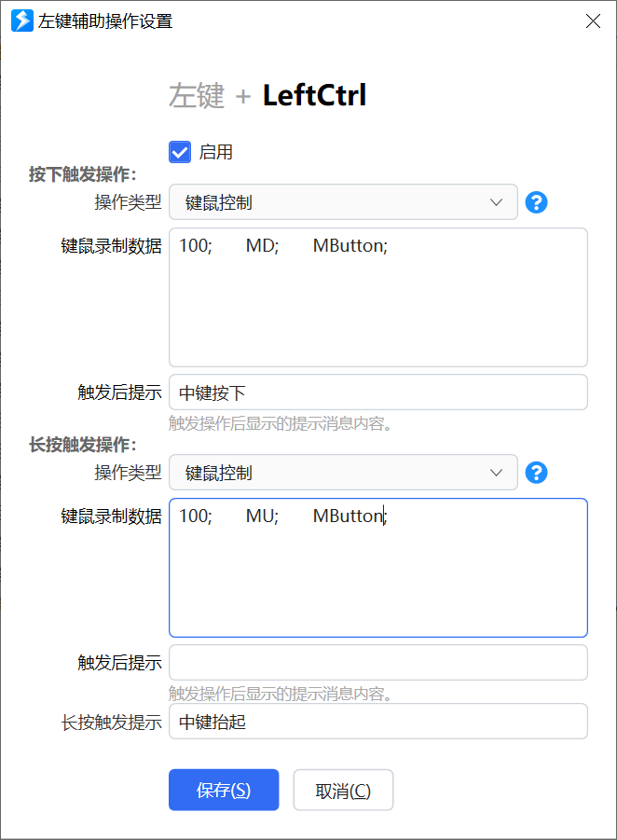Disable the 启用 checkbox
This screenshot has width=617, height=840.
[x=179, y=151]
